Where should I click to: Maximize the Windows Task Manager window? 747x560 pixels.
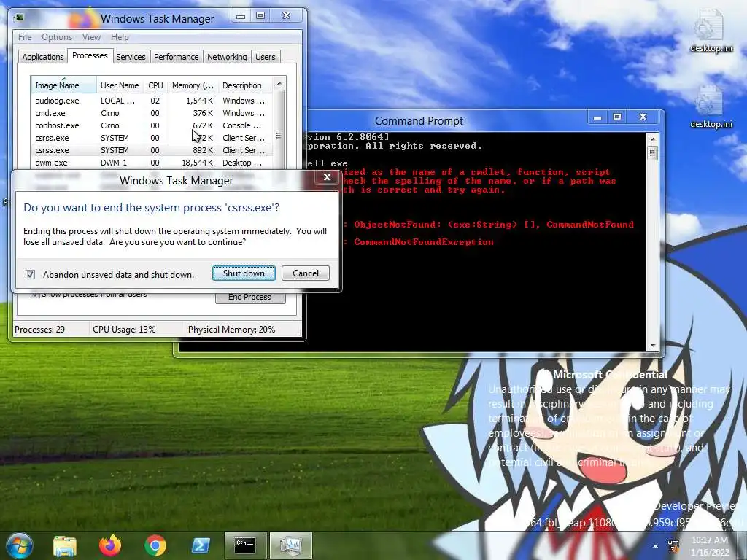[260, 16]
